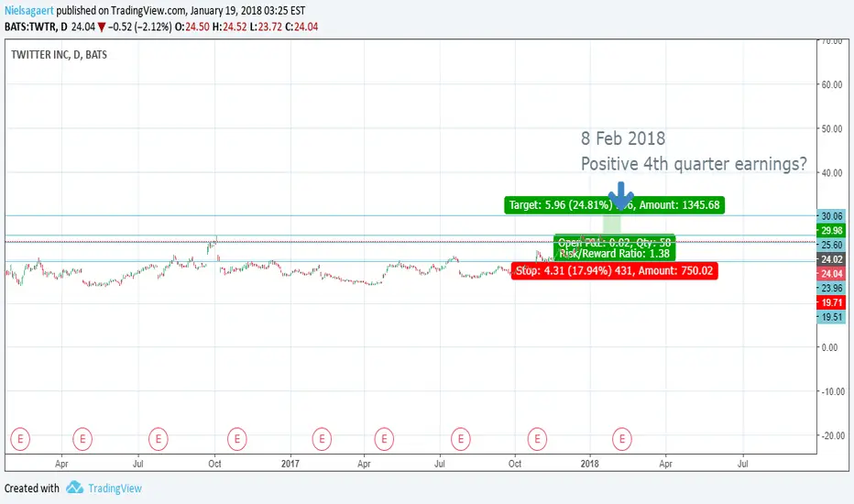The width and height of the screenshot is (854, 504).
Task: Click the 40.00 price scale value
Action: coord(832,173)
